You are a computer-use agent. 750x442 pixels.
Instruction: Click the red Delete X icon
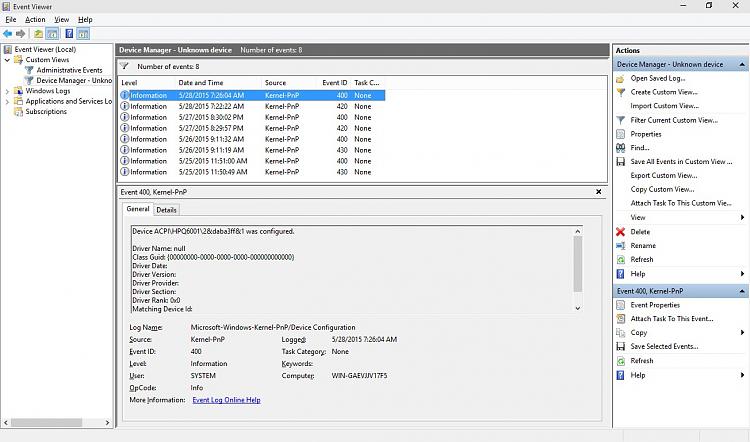coord(621,232)
